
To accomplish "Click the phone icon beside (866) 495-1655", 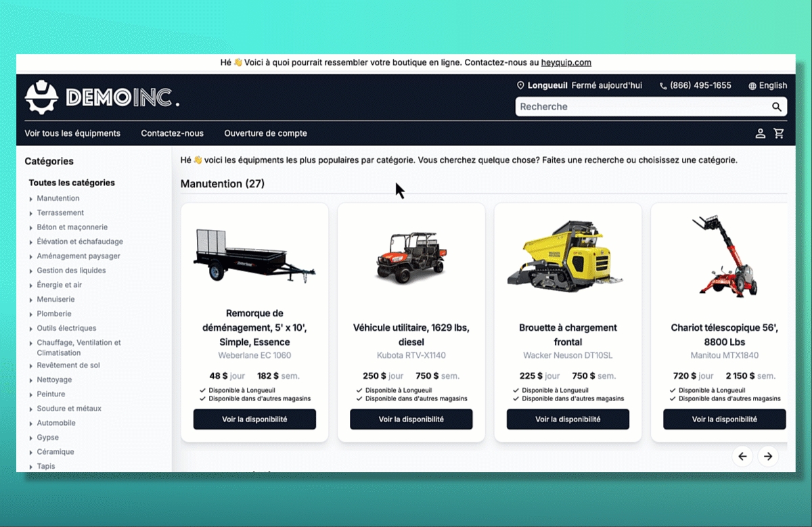I will coord(663,86).
